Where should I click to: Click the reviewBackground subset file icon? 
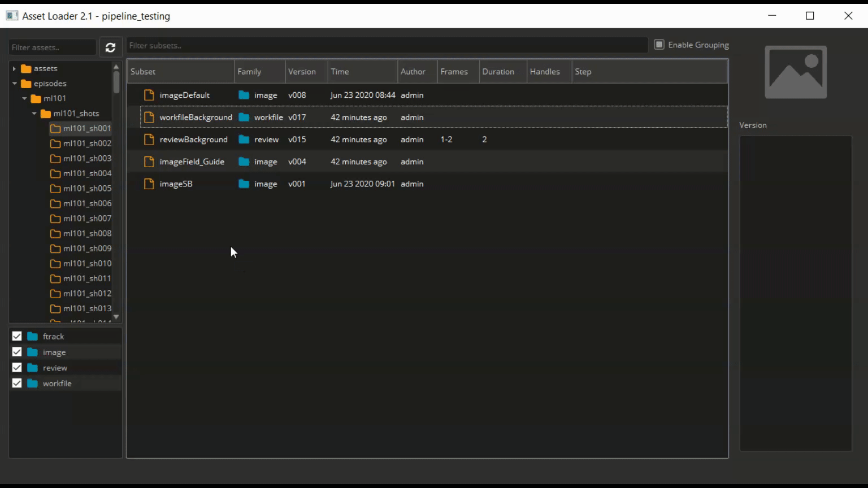[149, 140]
